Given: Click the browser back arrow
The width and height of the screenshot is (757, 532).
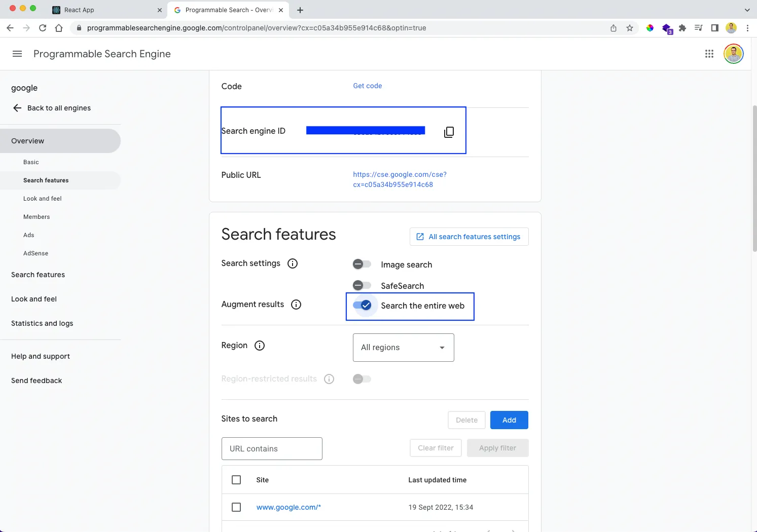Looking at the screenshot, I should pyautogui.click(x=10, y=28).
